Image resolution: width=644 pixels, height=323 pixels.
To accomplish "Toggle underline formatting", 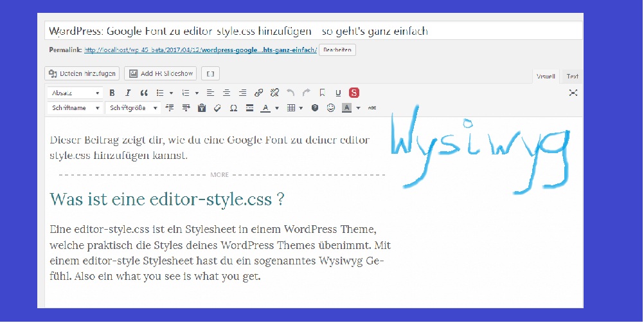I will pos(338,93).
